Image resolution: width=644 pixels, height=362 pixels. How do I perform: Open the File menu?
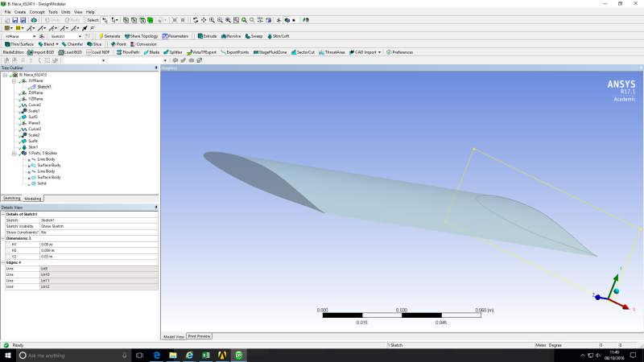click(7, 12)
